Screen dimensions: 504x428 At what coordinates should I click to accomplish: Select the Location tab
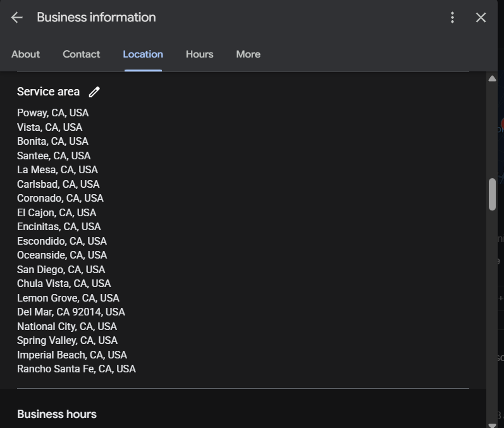tap(143, 54)
